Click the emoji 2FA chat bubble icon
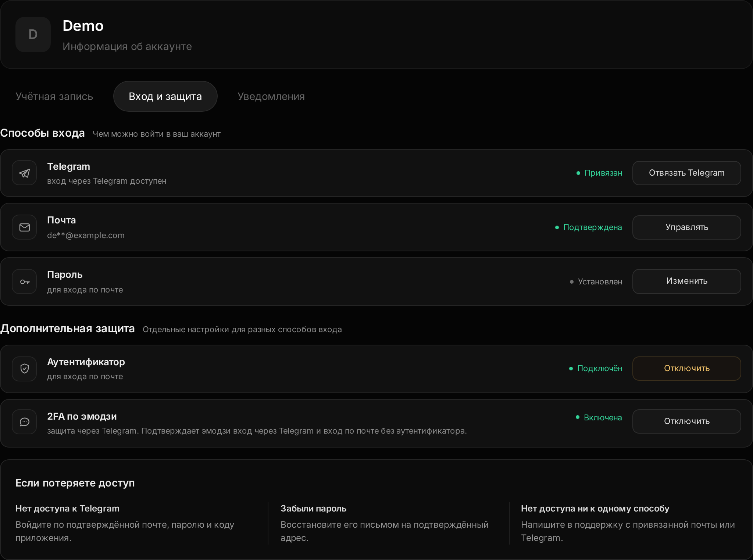Screen dimensions: 753x560 24,422
